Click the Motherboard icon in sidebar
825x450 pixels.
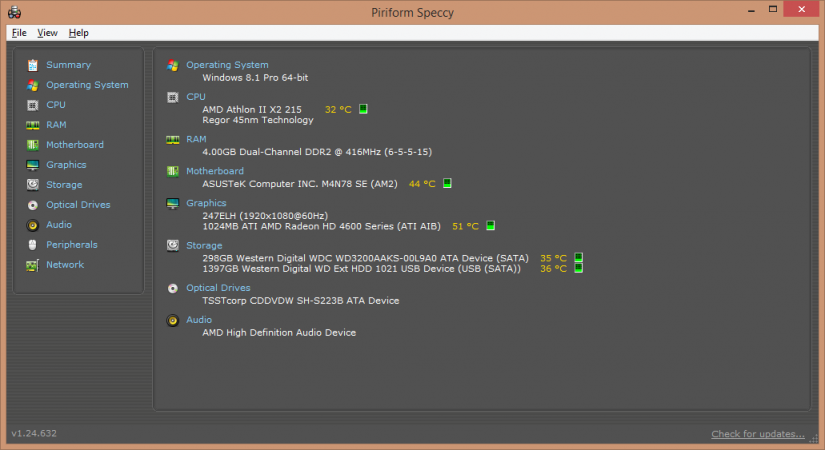pyautogui.click(x=33, y=145)
